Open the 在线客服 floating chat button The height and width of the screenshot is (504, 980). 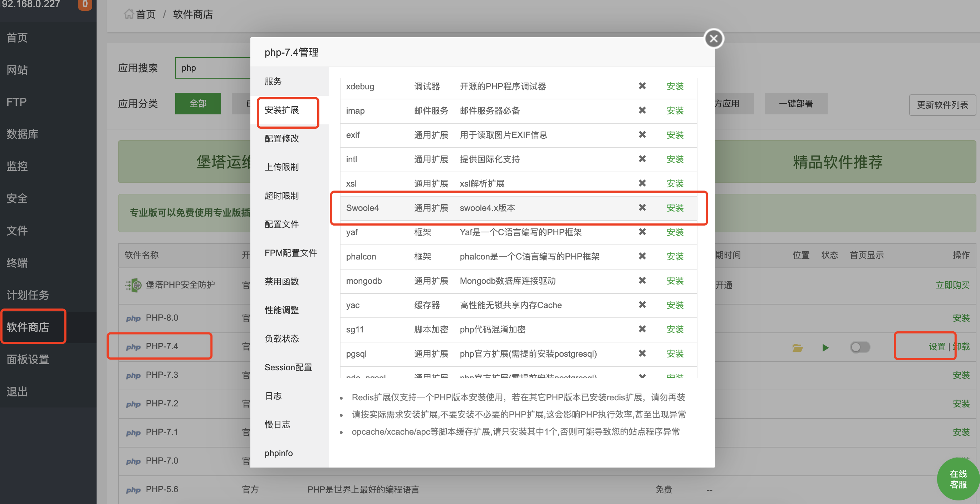957,479
